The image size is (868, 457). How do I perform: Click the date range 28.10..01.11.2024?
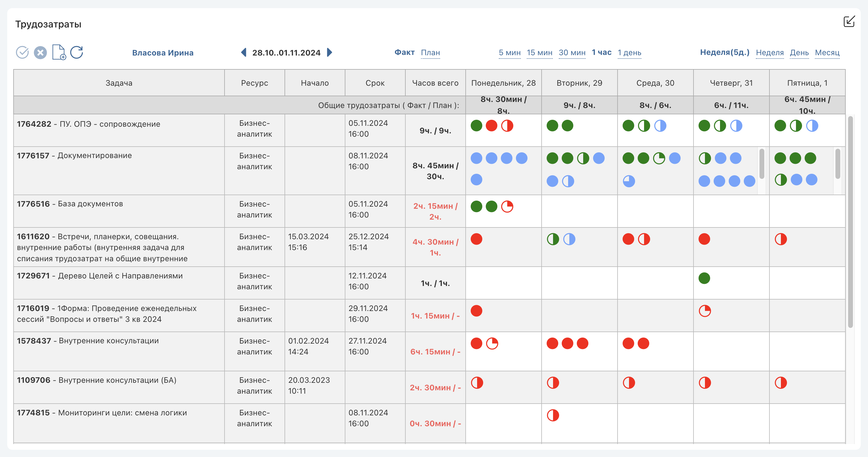[286, 52]
